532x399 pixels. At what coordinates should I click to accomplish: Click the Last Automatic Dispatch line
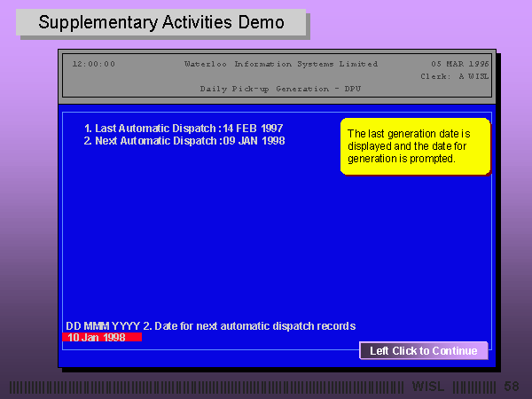[184, 129]
